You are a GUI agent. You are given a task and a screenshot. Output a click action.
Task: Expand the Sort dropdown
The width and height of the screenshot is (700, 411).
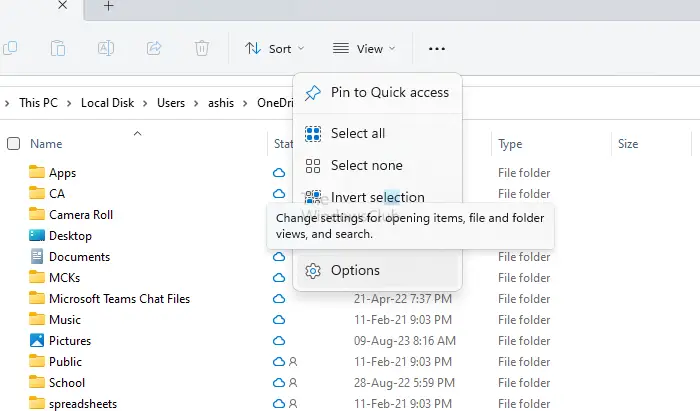(274, 48)
